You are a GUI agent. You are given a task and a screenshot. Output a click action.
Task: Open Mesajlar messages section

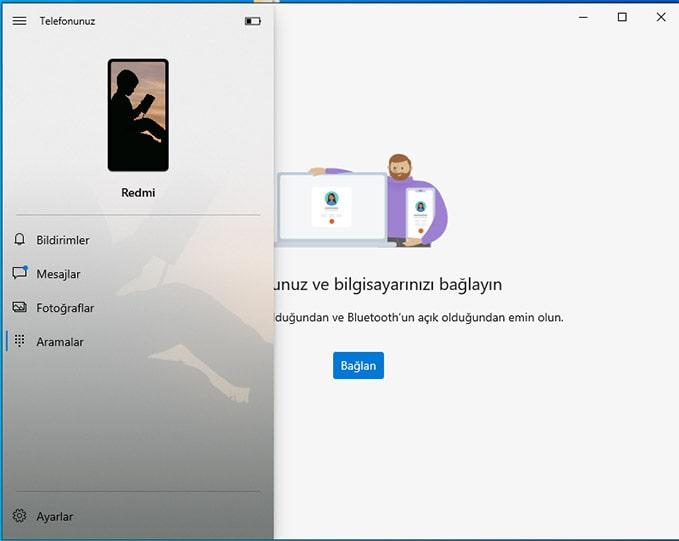[139, 274]
